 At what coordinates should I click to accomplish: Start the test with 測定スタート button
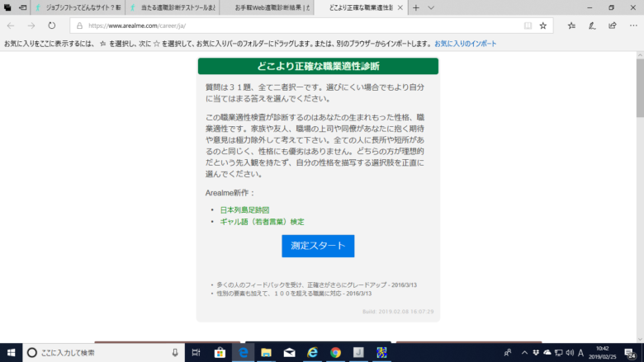[x=318, y=246]
